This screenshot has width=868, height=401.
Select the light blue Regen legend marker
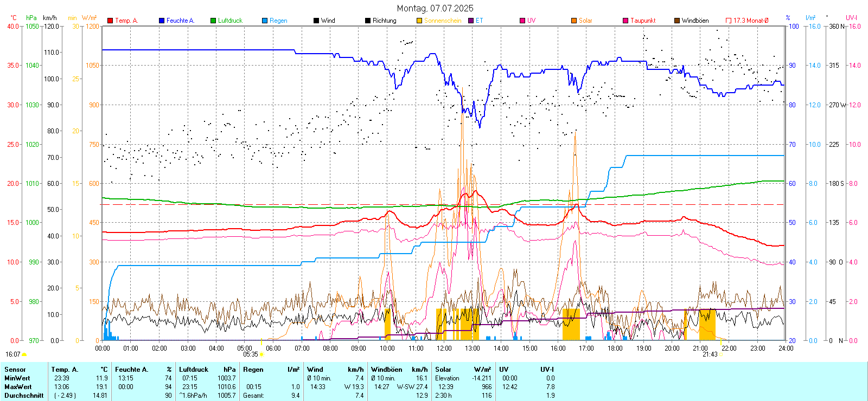click(x=265, y=21)
